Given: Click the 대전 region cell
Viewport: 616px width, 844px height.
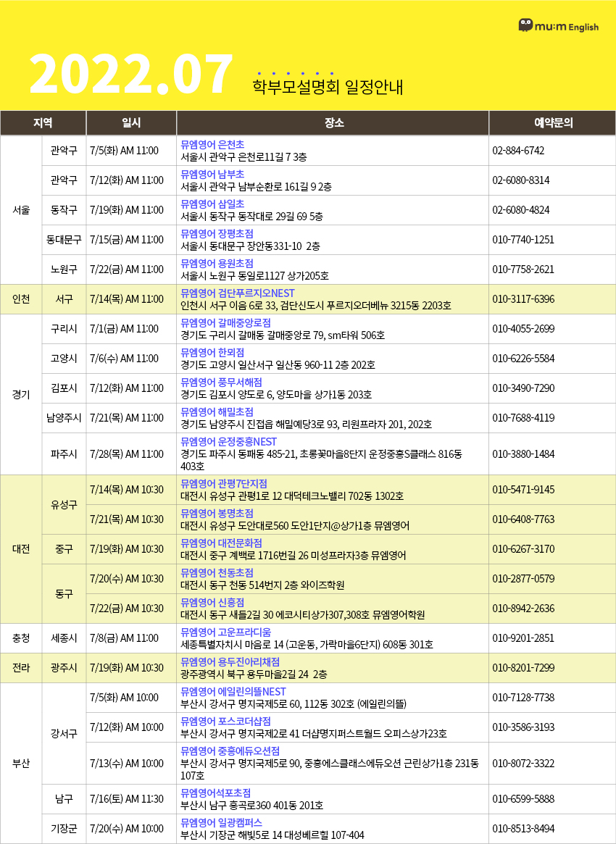Looking at the screenshot, I should (x=20, y=549).
